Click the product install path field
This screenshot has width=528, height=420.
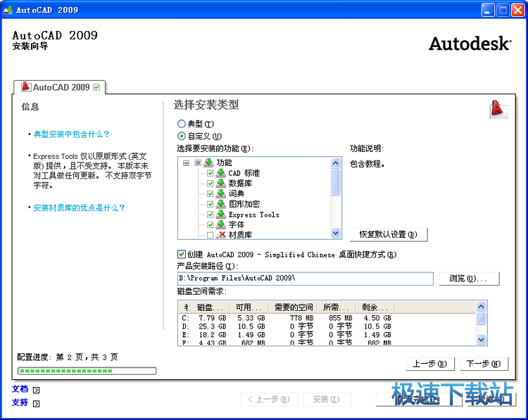(305, 279)
